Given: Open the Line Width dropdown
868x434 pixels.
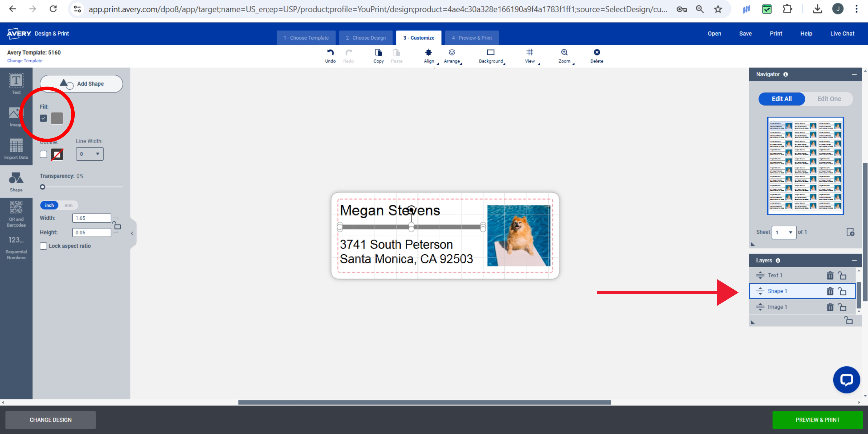Looking at the screenshot, I should tap(90, 154).
